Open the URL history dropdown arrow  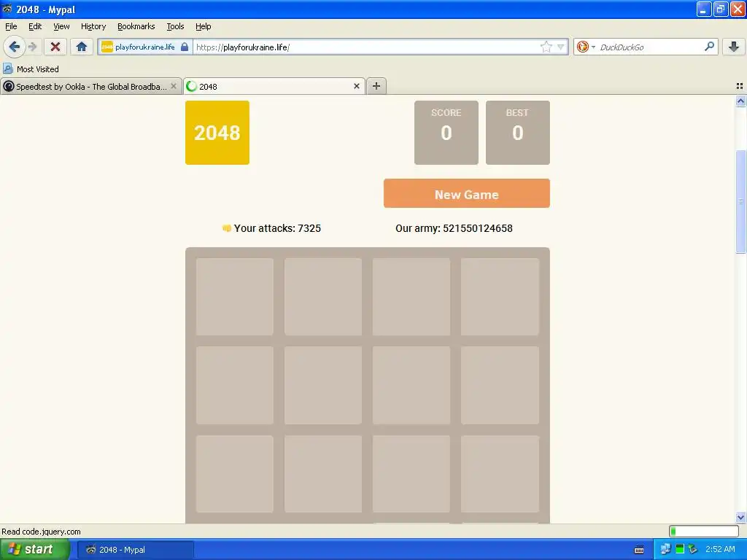(561, 47)
